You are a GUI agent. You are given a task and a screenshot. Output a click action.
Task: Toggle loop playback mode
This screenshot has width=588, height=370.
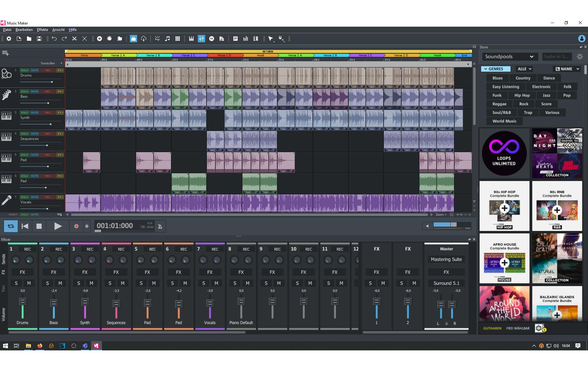(x=11, y=226)
